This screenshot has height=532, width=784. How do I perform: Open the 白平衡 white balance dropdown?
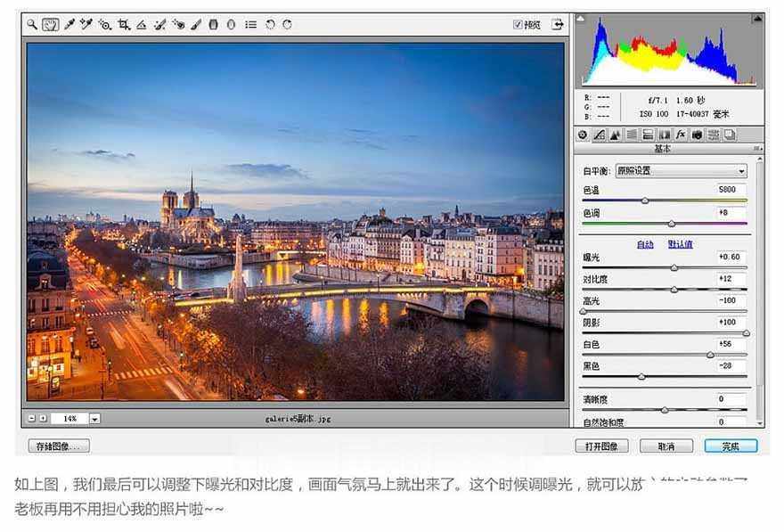pos(681,170)
